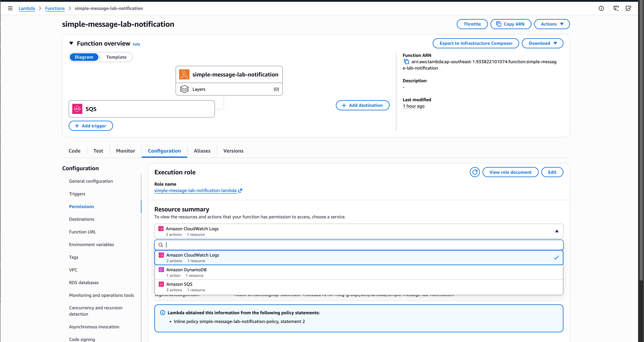Open role link via external link icon
Screen dimensions: 644x342
(x=240, y=190)
